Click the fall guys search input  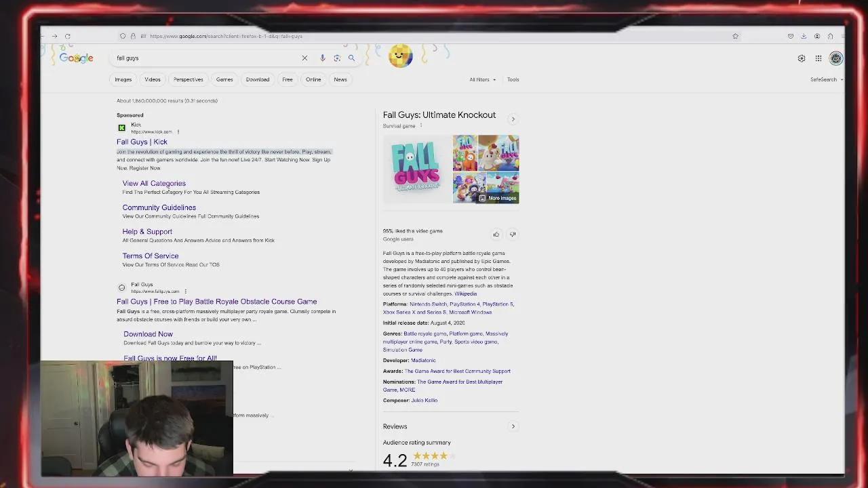[x=207, y=58]
